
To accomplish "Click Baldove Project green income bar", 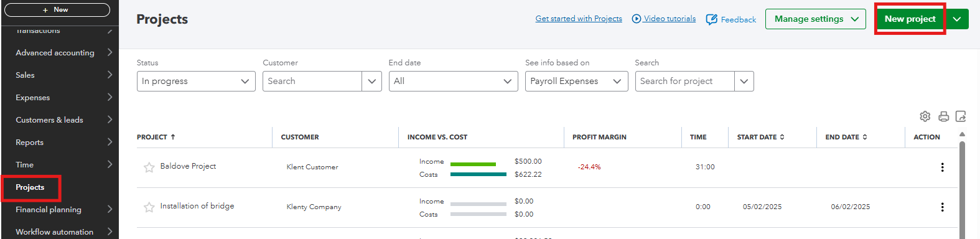I will 473,164.
